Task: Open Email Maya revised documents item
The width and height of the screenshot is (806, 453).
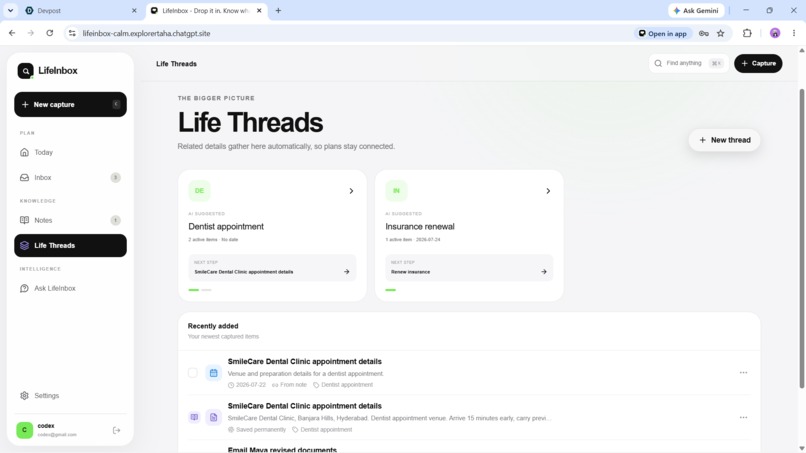Action: (282, 450)
